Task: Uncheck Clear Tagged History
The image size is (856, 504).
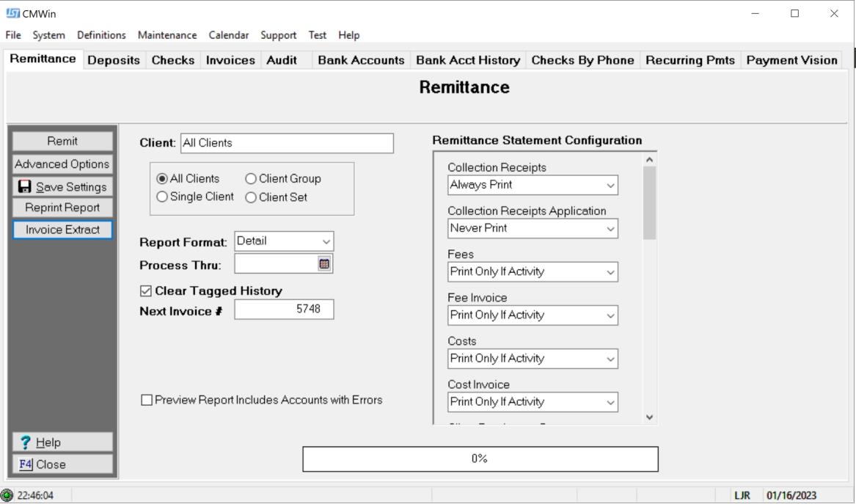Action: pyautogui.click(x=147, y=289)
